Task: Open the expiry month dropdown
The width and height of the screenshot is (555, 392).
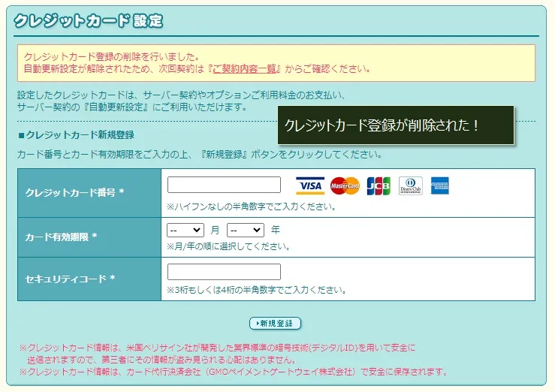Action: 186,231
